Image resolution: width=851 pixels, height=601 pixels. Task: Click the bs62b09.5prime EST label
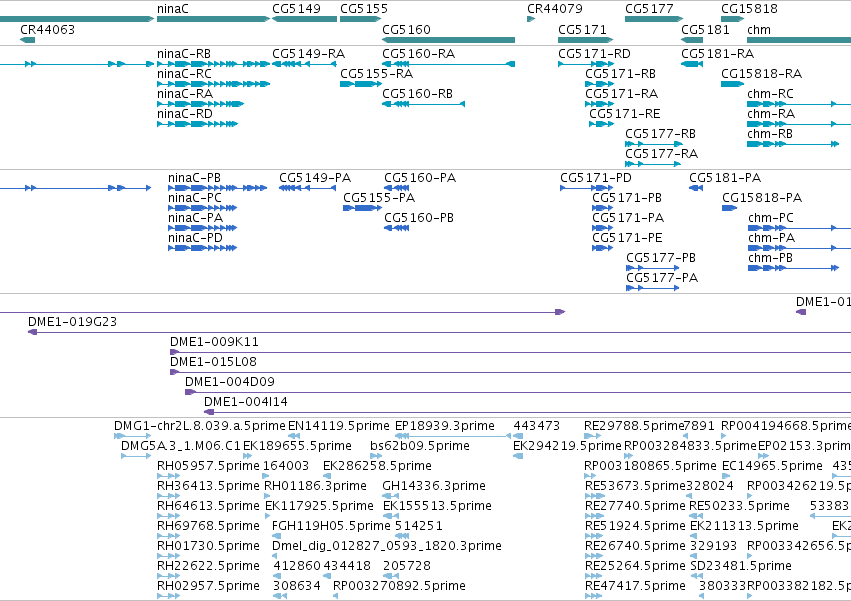[420, 446]
